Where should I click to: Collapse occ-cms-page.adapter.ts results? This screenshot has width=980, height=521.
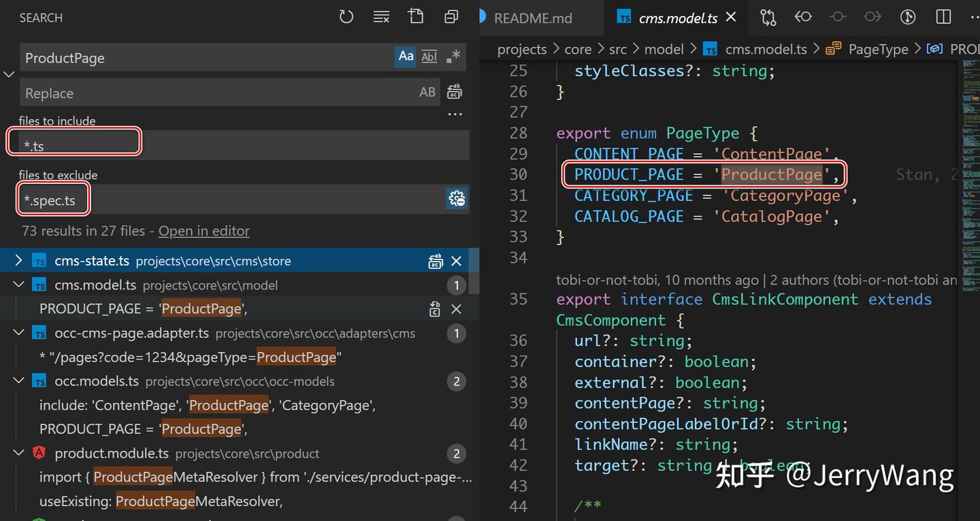(x=19, y=334)
